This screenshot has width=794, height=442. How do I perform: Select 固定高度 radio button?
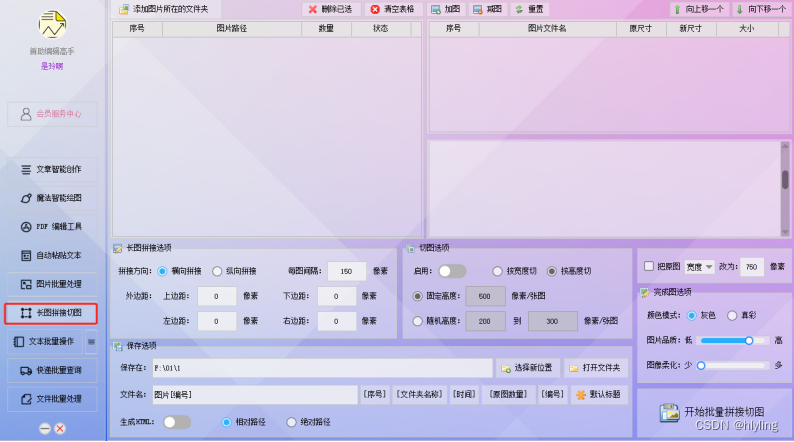point(417,296)
